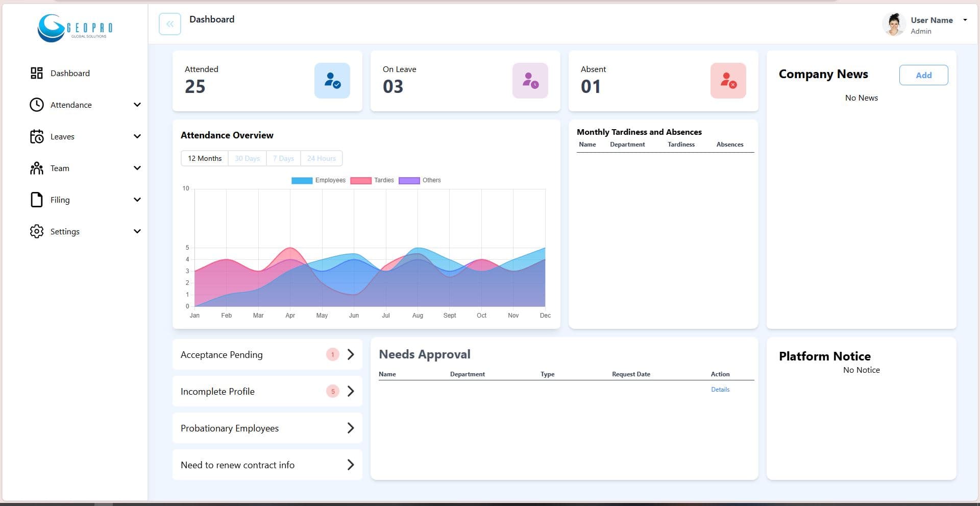Image resolution: width=980 pixels, height=506 pixels.
Task: Click the Absent user-cross icon
Action: tap(728, 81)
